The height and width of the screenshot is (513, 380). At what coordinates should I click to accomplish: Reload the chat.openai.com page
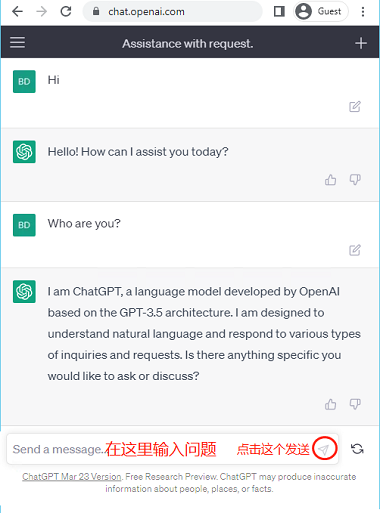[66, 12]
